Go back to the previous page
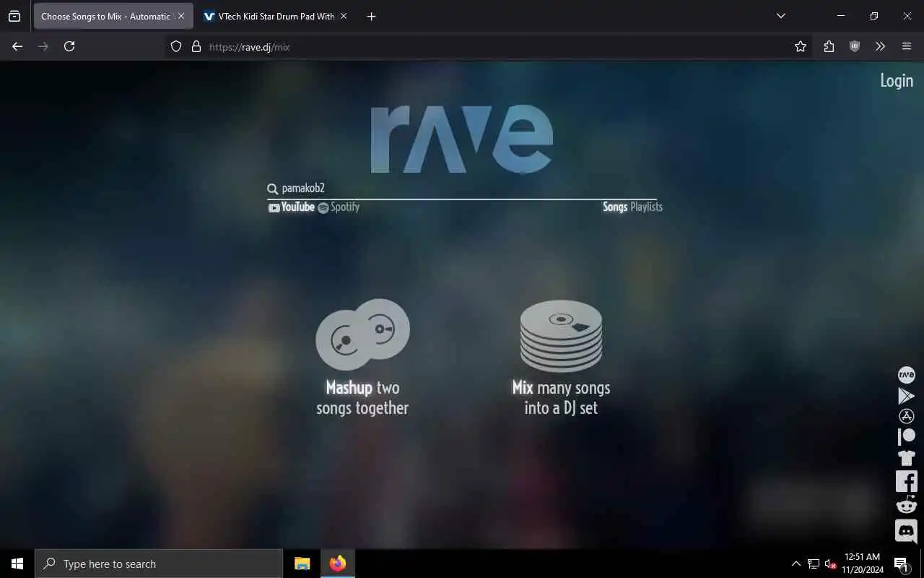 [17, 46]
